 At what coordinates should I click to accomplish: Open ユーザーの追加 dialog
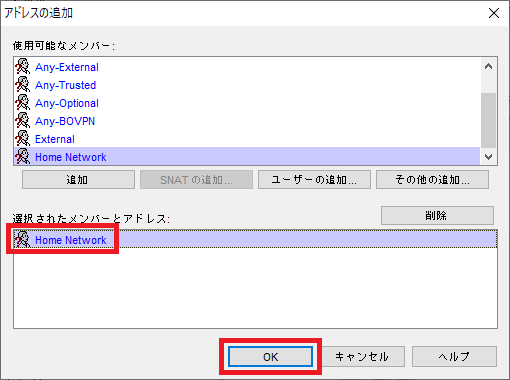314,180
